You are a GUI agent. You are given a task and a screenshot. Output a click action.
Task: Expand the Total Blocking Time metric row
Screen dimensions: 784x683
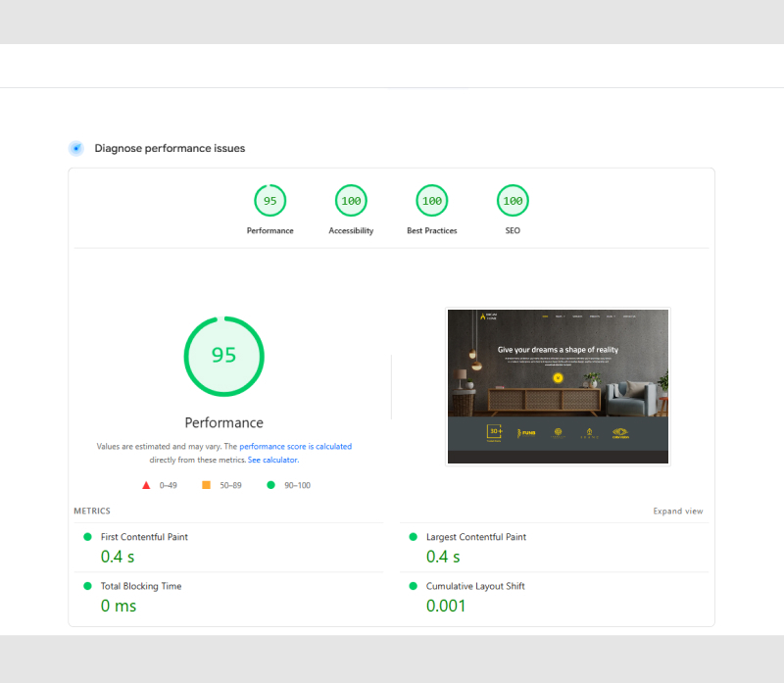(x=142, y=586)
